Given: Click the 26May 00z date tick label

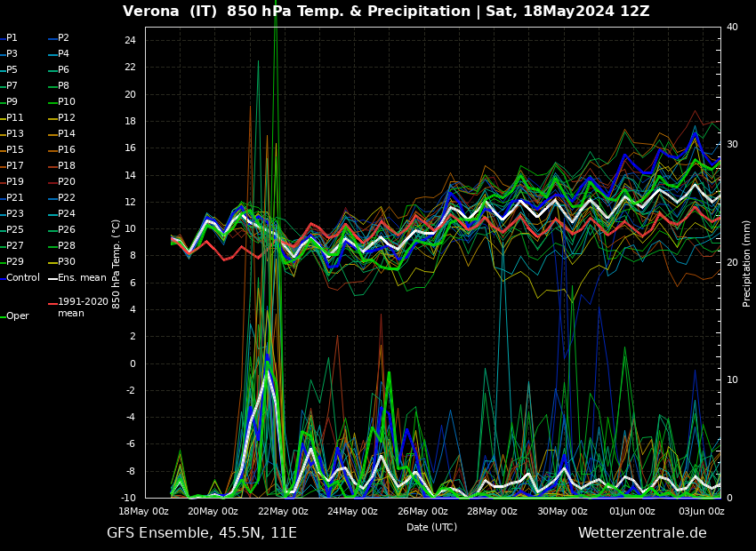Looking at the screenshot, I should pos(422,512).
